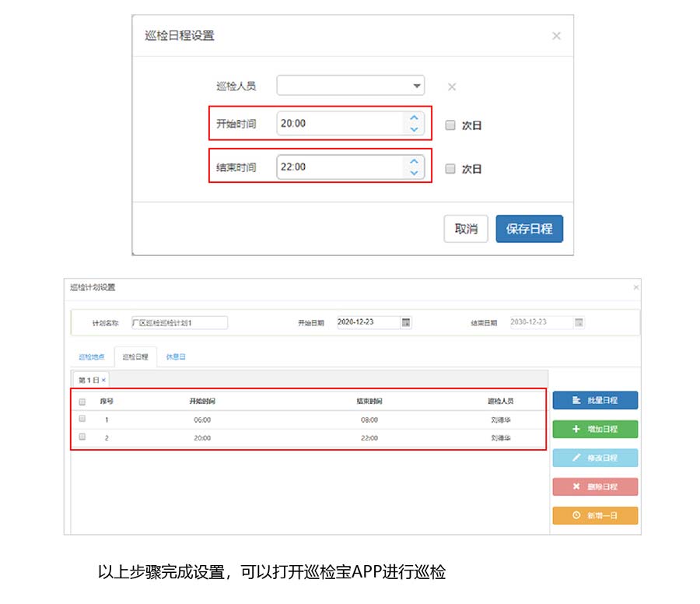Expand the 巡检人员 dropdown
Image resolution: width=700 pixels, height=604 pixels.
[417, 86]
